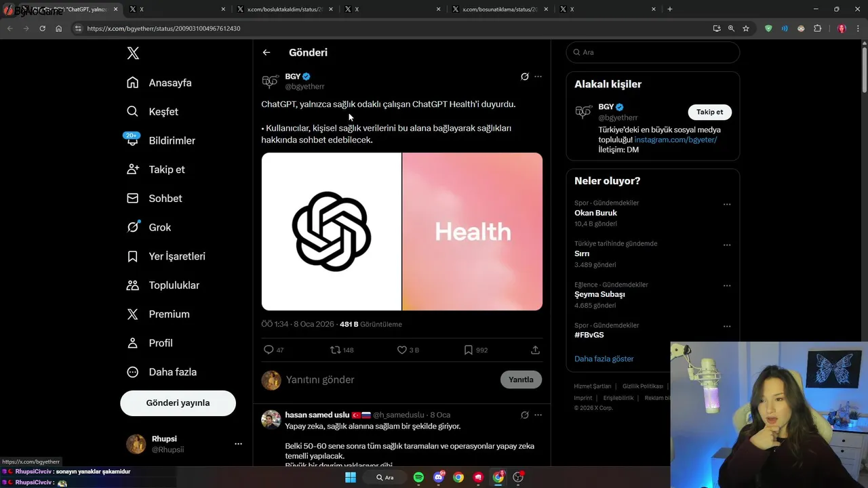Open more options on hasan samed reply
The height and width of the screenshot is (488, 868).
(x=538, y=415)
